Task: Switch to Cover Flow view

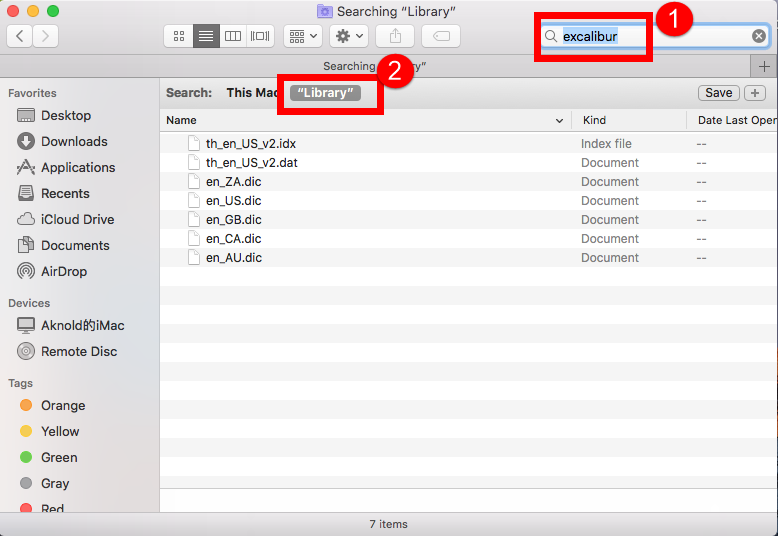Action: pos(260,36)
